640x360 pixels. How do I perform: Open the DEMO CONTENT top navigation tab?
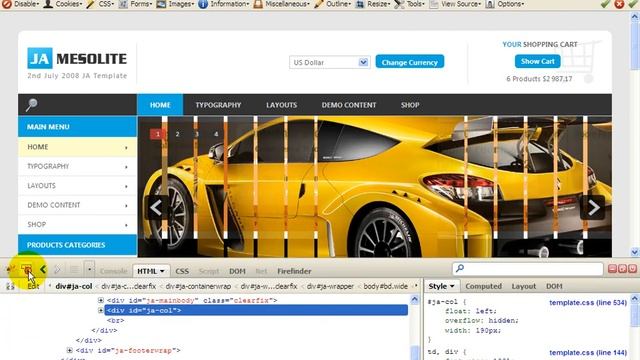pyautogui.click(x=349, y=105)
